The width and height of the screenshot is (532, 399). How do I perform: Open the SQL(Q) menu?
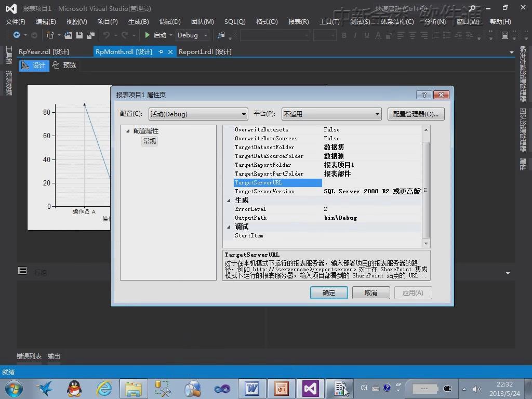coord(235,22)
